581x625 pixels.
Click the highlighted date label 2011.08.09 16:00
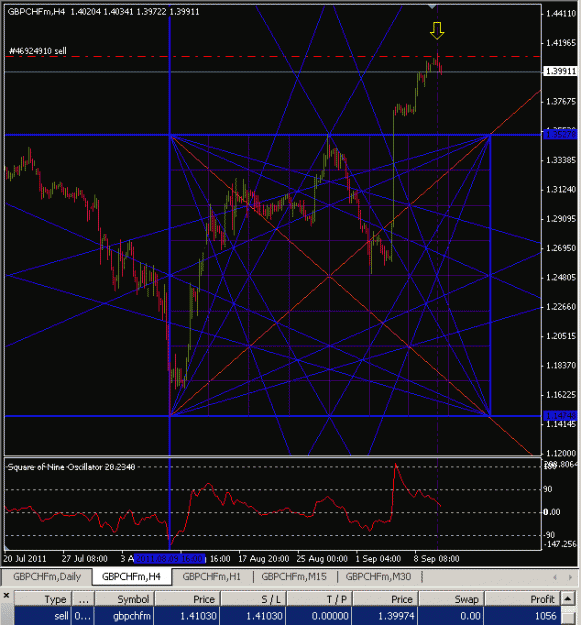[x=170, y=558]
